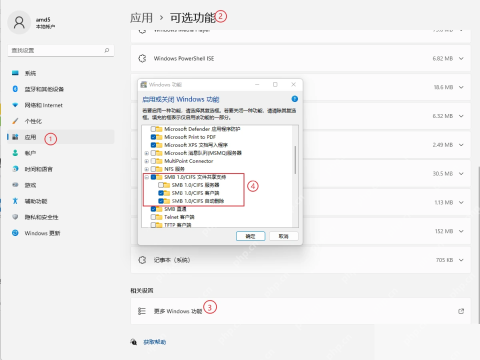480x360 pixels.
Task: Expand the 记事本 705 KB chevron
Action: click(461, 260)
